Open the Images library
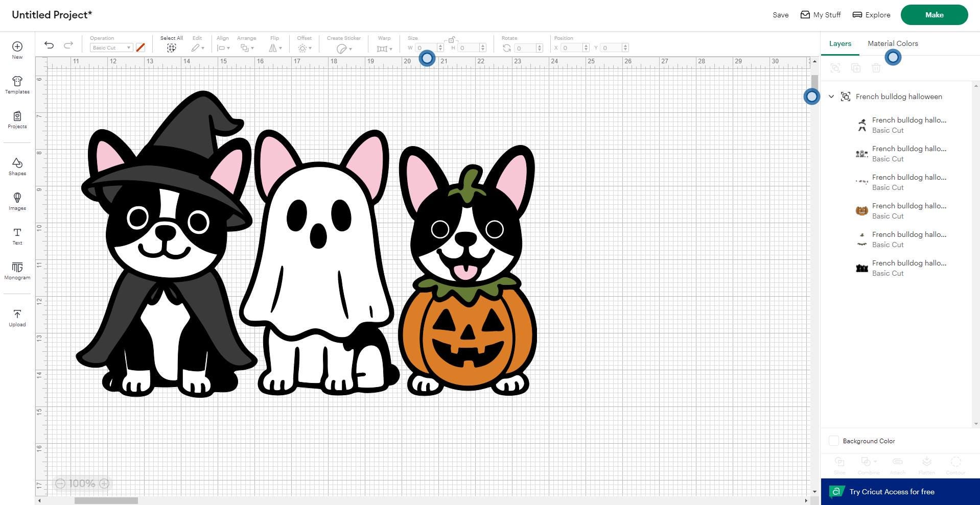The width and height of the screenshot is (980, 505). (x=17, y=201)
